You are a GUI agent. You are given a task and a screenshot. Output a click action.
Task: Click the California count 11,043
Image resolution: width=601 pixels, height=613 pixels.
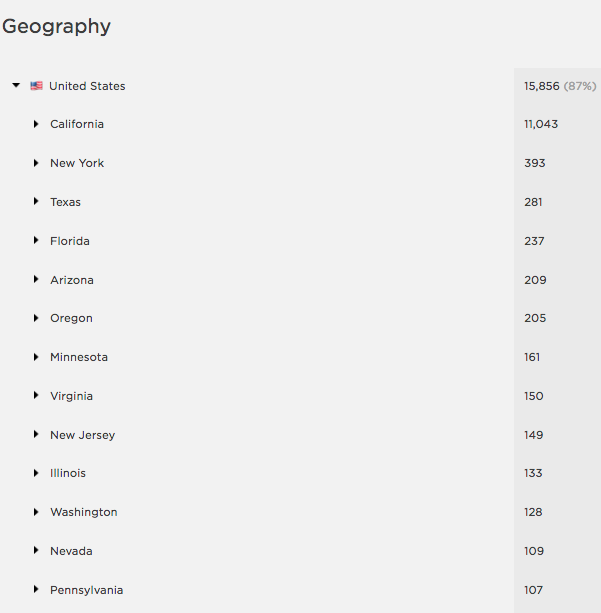[541, 124]
